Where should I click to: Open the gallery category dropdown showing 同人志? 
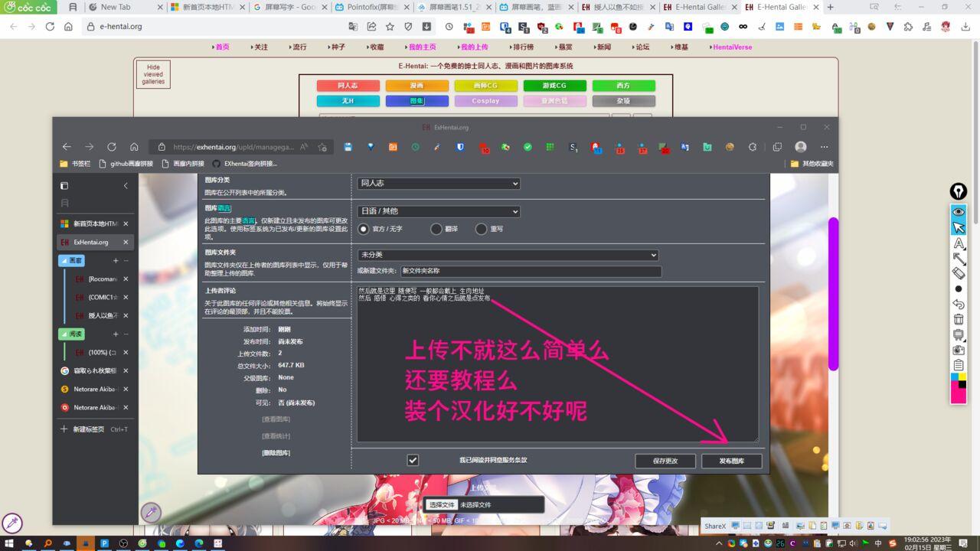(x=439, y=184)
